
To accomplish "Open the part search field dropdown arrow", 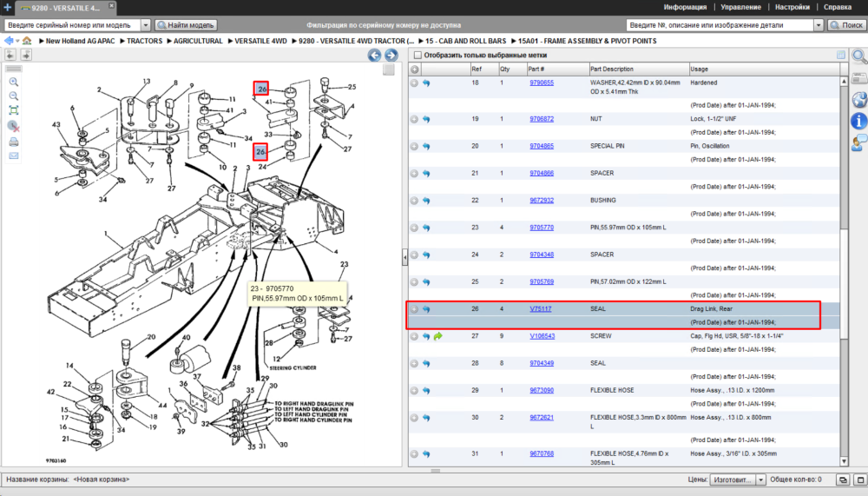I will coord(819,25).
